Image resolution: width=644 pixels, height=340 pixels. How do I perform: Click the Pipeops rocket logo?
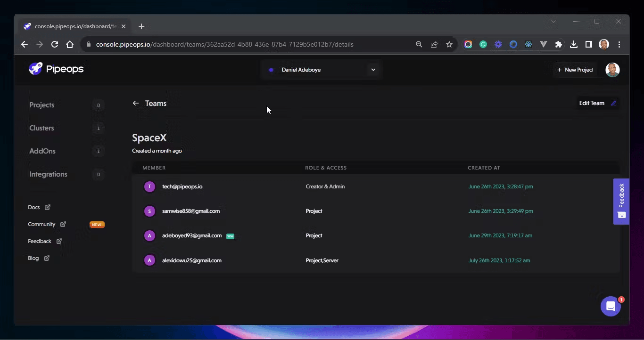coord(36,69)
